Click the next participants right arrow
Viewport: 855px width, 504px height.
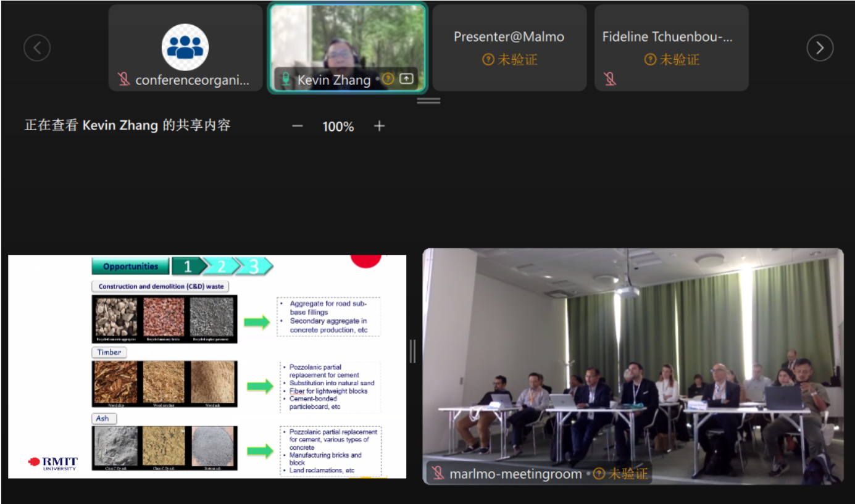(x=819, y=48)
